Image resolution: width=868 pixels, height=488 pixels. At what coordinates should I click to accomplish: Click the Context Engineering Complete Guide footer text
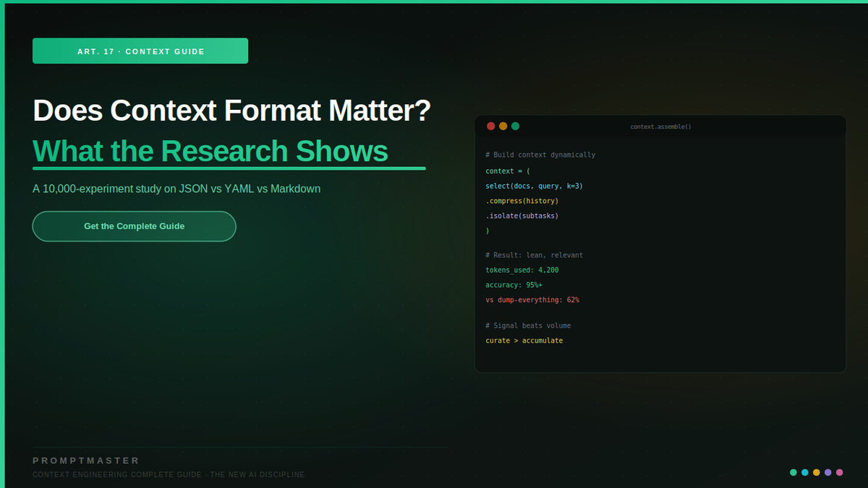(x=169, y=475)
